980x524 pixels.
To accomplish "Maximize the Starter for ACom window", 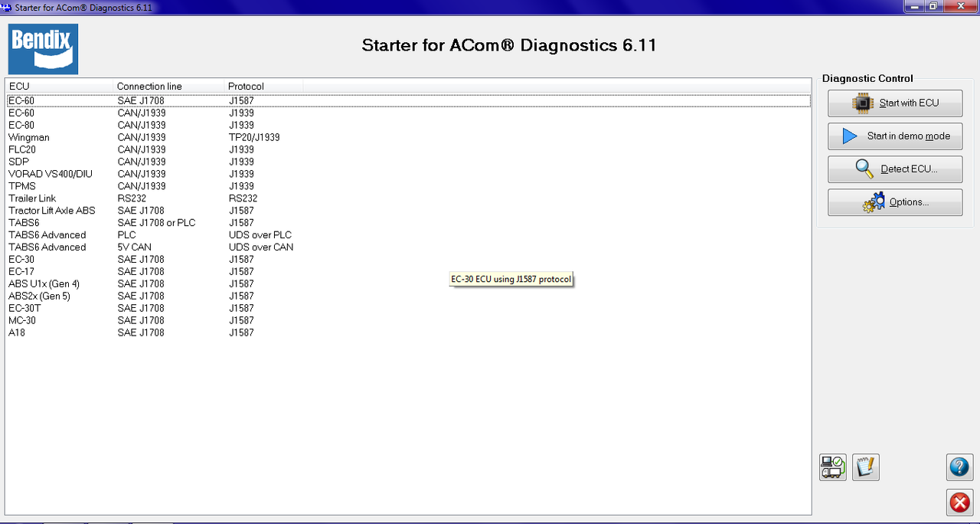I will pos(933,6).
